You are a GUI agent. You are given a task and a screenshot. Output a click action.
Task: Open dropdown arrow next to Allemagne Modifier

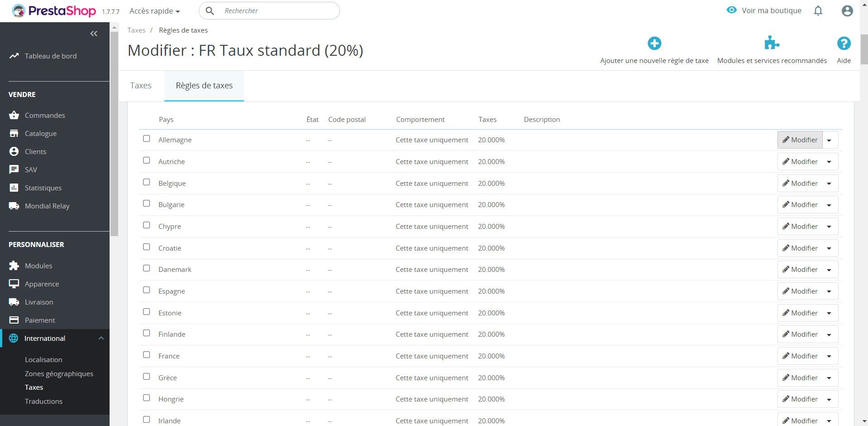(830, 140)
